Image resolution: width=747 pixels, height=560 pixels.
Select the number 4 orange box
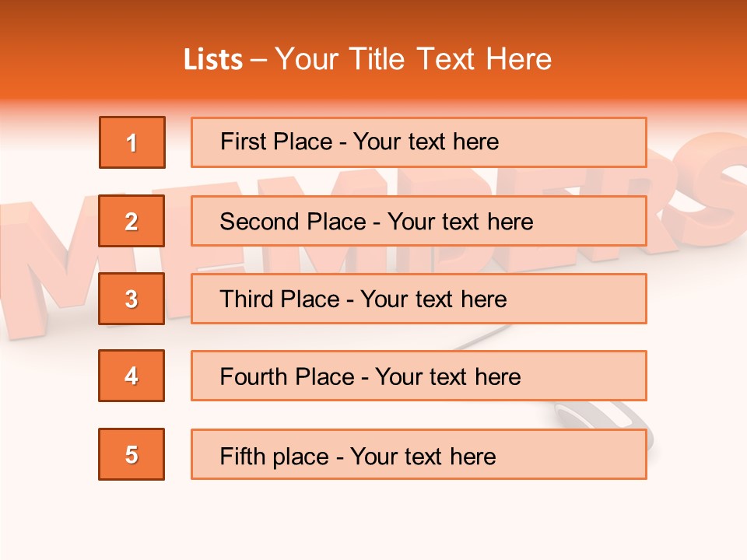(x=132, y=376)
